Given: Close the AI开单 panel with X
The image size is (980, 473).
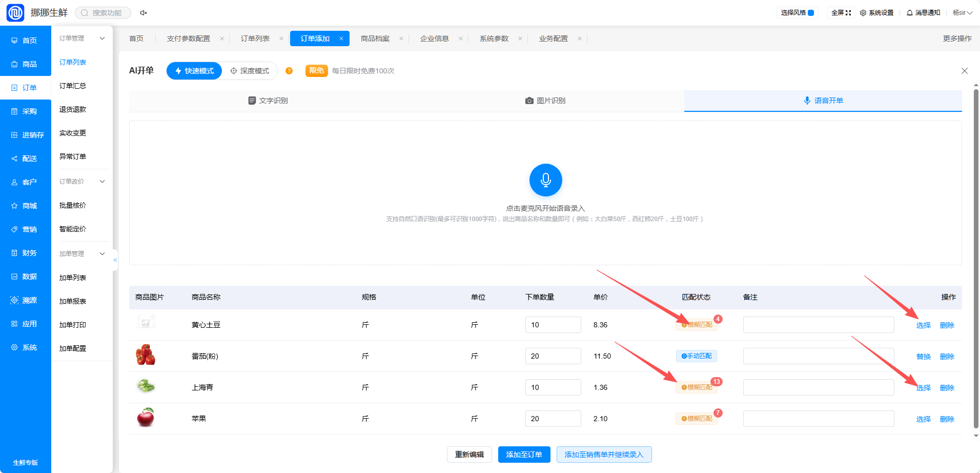Looking at the screenshot, I should [x=964, y=71].
